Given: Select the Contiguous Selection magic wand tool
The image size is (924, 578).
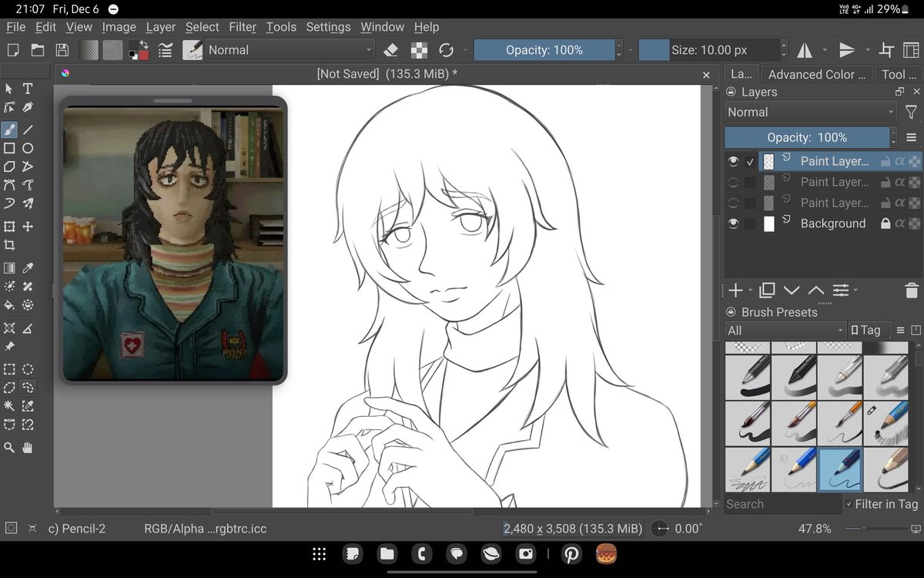Looking at the screenshot, I should click(x=9, y=406).
